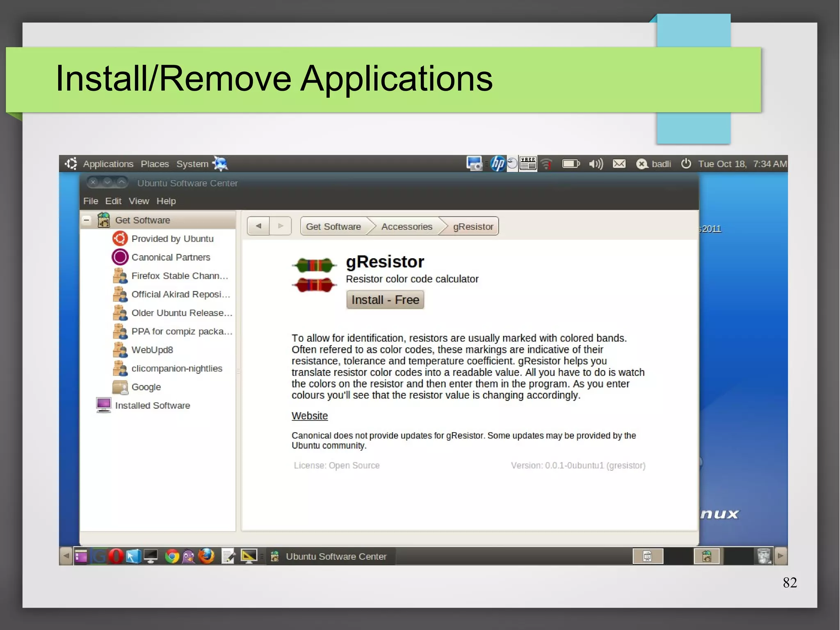This screenshot has width=840, height=630.
Task: Click the blue launcher icon beside System menu
Action: coord(220,164)
